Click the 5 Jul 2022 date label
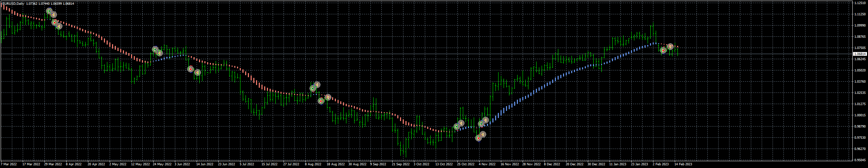The width and height of the screenshot is (868, 168). point(247,164)
